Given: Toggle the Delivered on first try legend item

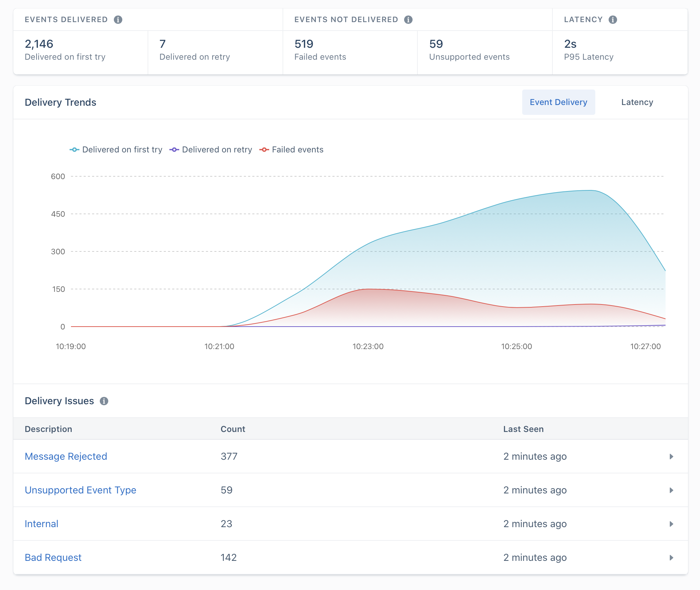Looking at the screenshot, I should [x=116, y=149].
